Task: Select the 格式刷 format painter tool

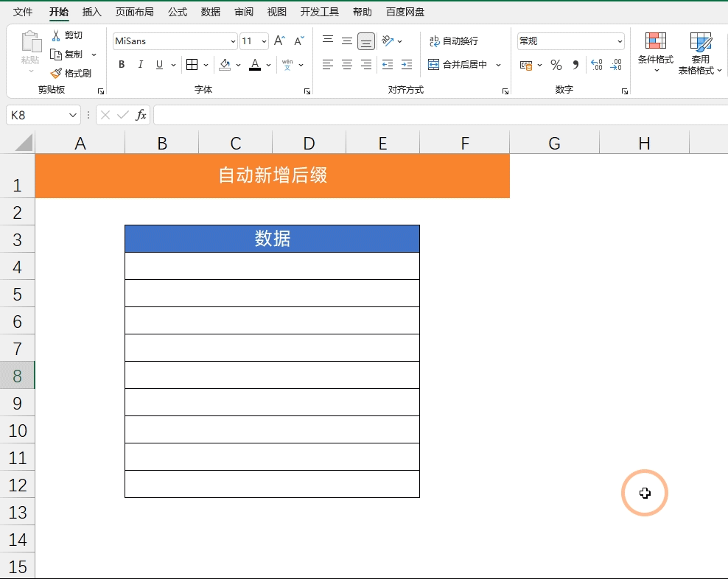Action: coord(71,73)
